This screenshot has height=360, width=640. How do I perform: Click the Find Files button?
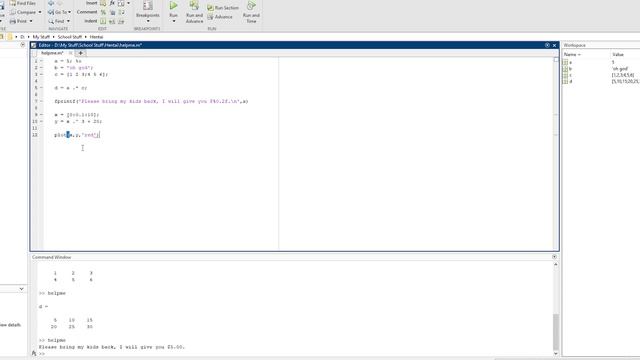click(23, 3)
